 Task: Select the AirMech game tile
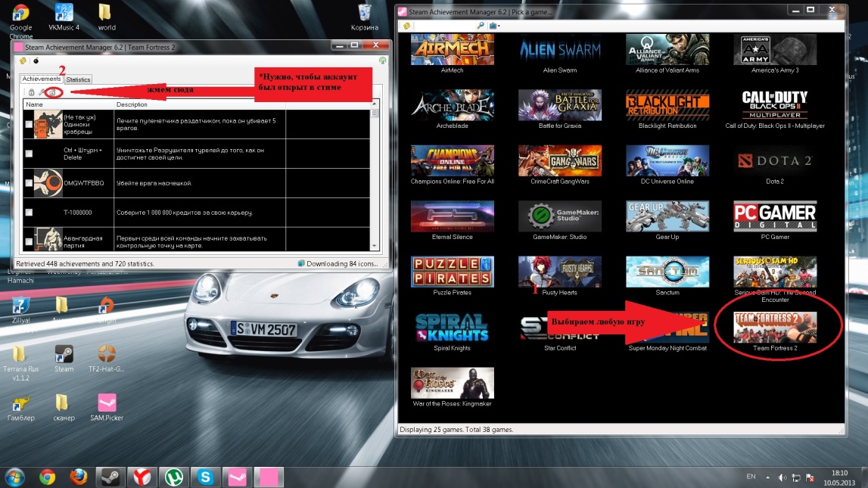pos(453,49)
